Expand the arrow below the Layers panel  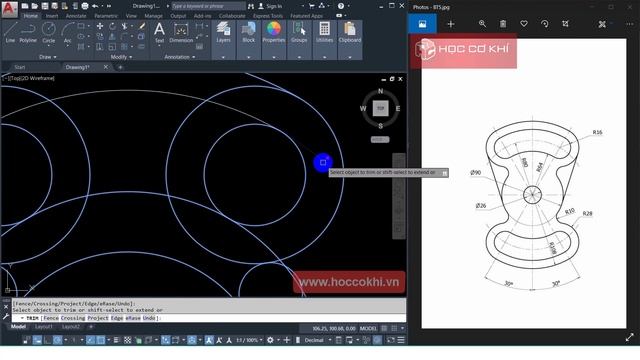click(223, 57)
